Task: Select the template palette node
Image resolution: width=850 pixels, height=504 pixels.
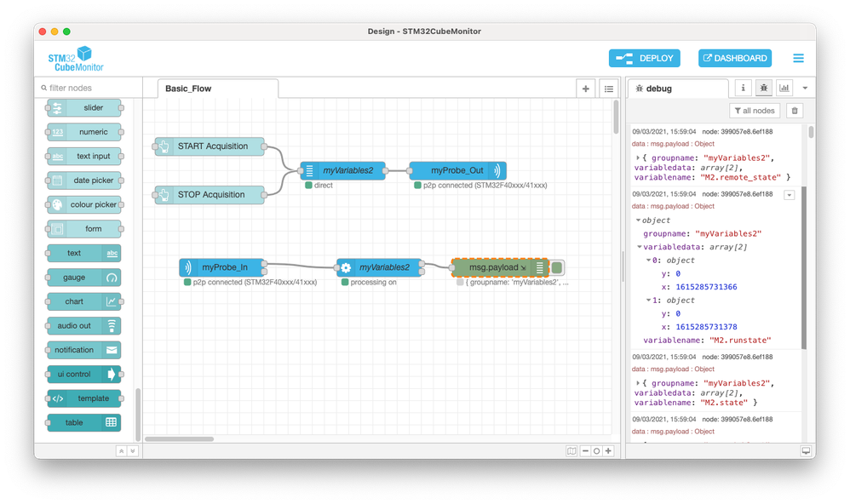Action: pos(84,398)
